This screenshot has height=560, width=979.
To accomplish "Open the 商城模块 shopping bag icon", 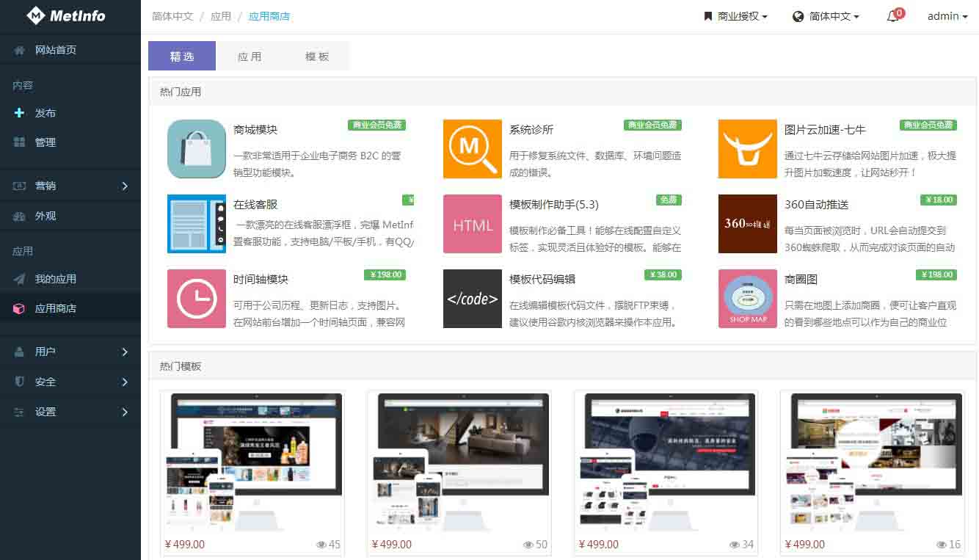I will (196, 149).
